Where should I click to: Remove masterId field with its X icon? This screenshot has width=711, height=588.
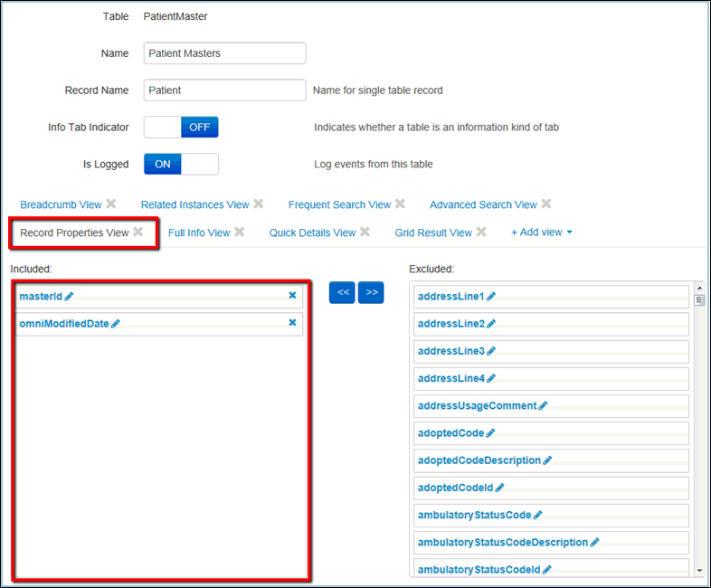click(292, 296)
